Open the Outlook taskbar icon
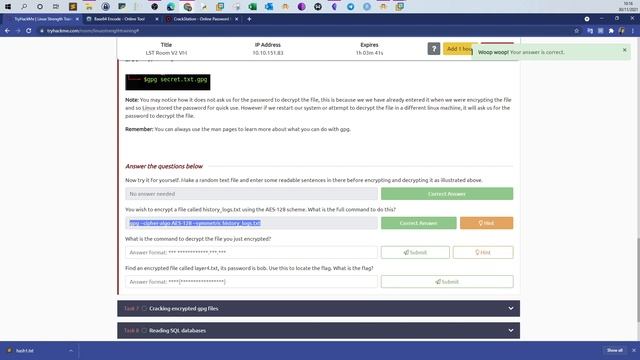This screenshot has width=640, height=360. pos(269,7)
